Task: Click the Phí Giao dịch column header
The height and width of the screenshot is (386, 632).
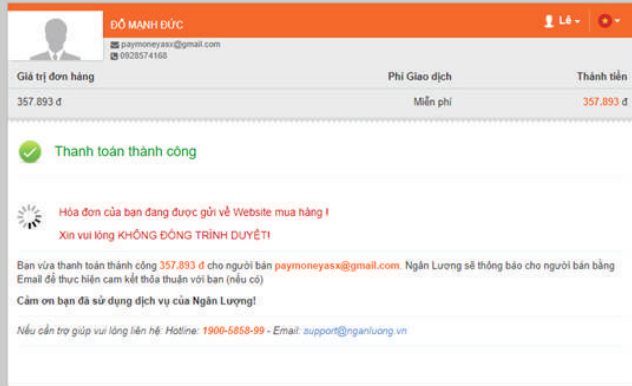Action: tap(420, 77)
